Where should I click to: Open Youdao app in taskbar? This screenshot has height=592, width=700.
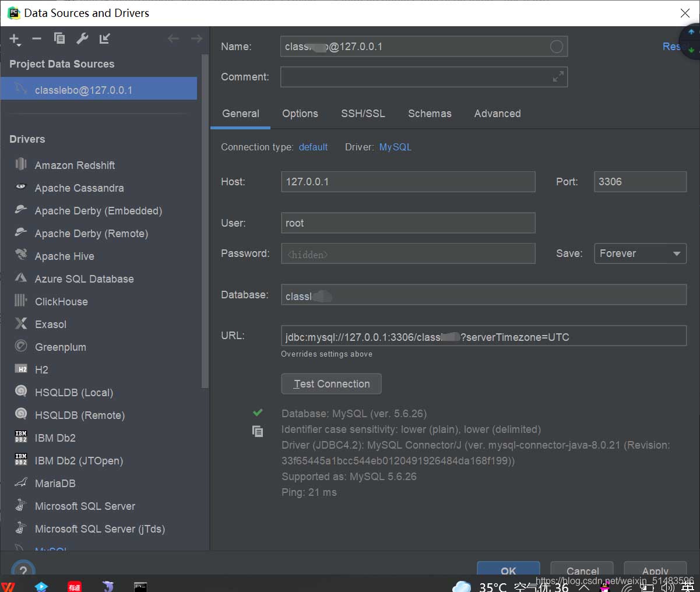(75, 586)
